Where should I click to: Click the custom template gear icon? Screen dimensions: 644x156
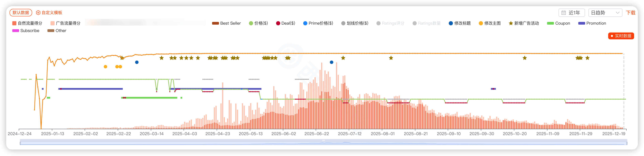pos(38,13)
